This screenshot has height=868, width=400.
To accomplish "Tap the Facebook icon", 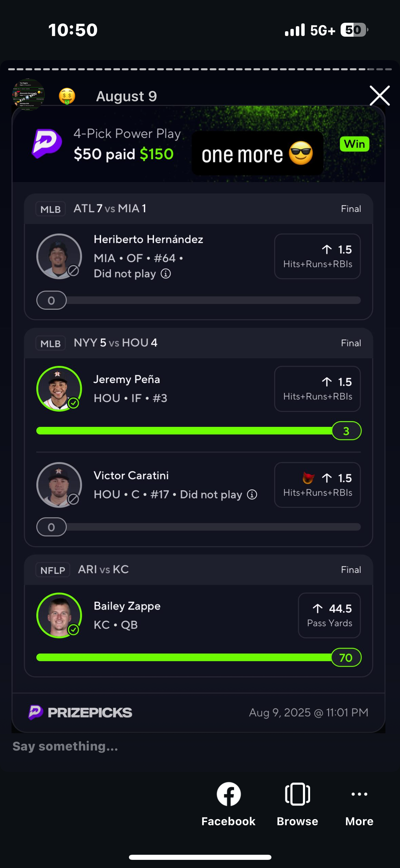I will click(x=229, y=794).
